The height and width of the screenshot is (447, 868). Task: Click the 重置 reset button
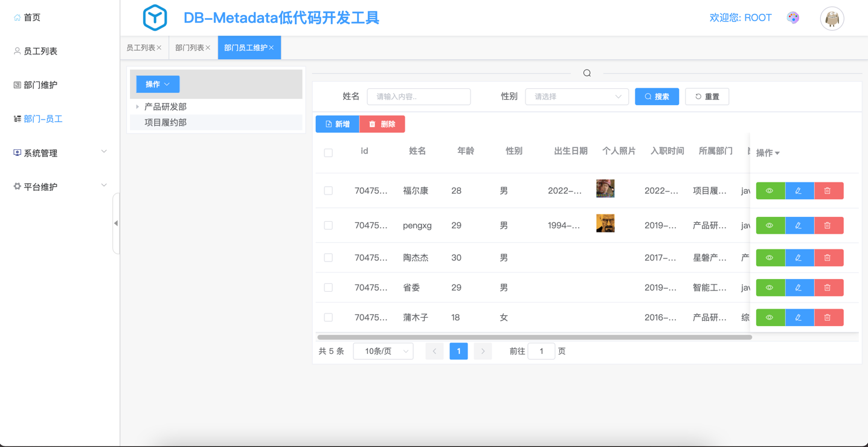pyautogui.click(x=707, y=97)
